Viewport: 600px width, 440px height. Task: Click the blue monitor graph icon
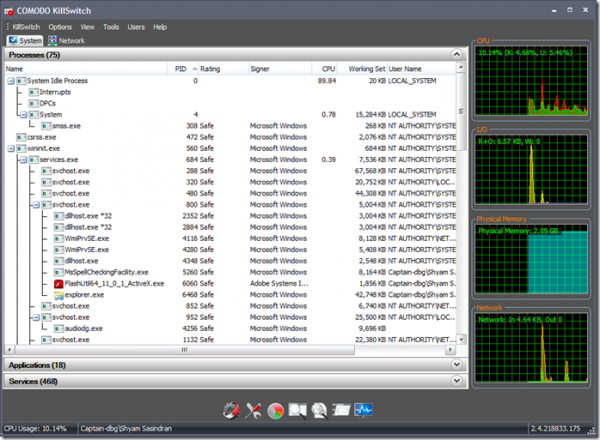[x=363, y=410]
